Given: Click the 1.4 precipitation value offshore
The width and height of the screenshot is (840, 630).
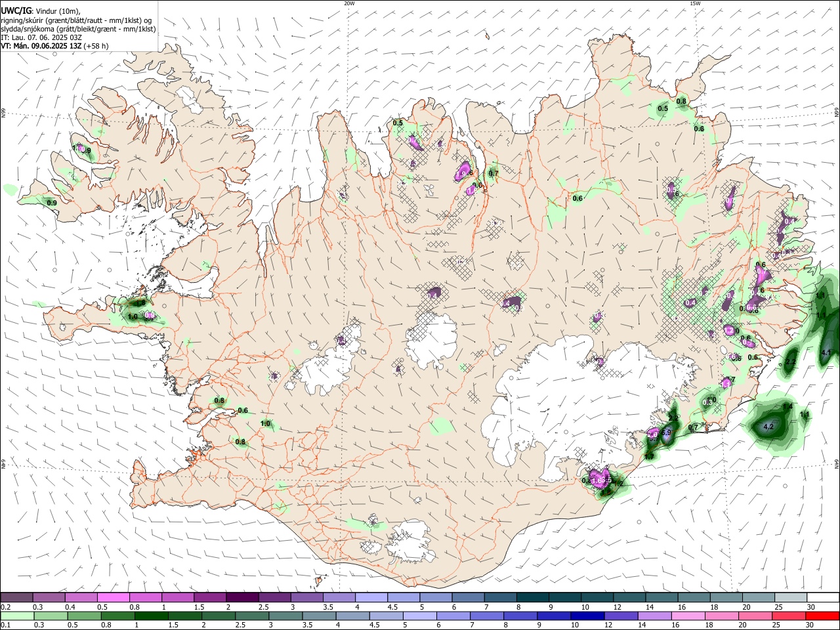Looking at the screenshot, I should pyautogui.click(x=787, y=407).
